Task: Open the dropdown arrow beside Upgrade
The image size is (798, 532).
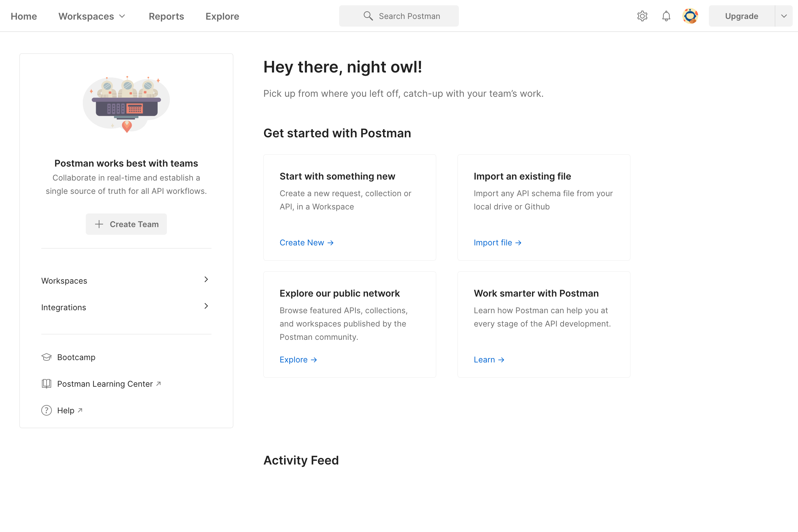Action: point(784,16)
